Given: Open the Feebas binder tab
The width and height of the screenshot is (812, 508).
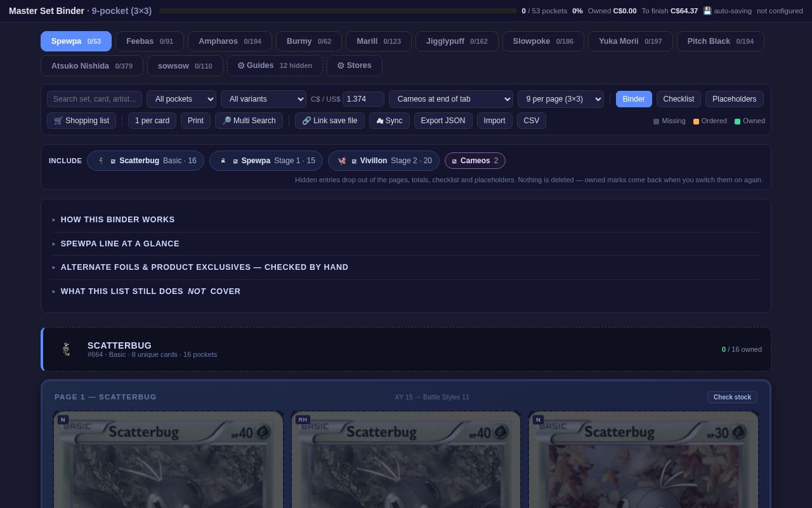Looking at the screenshot, I should coord(150,41).
